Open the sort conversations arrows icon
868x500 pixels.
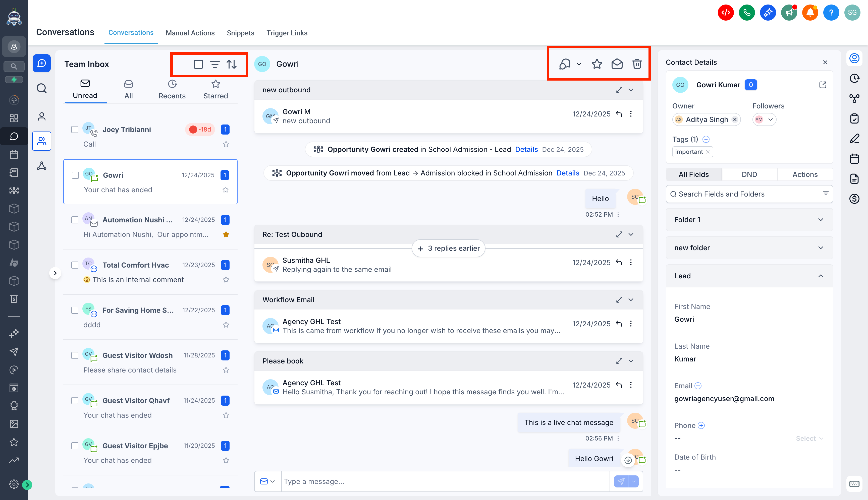coord(232,64)
